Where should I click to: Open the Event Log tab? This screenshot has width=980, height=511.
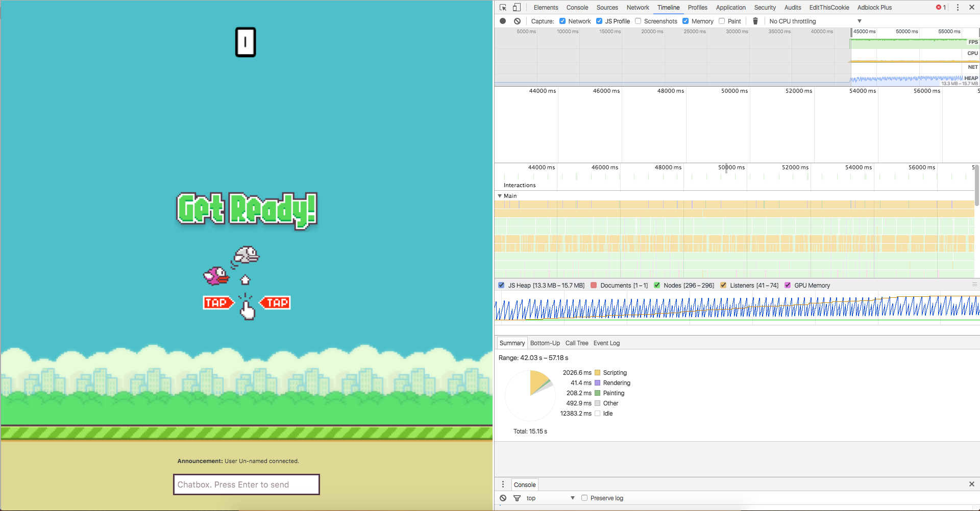606,343
